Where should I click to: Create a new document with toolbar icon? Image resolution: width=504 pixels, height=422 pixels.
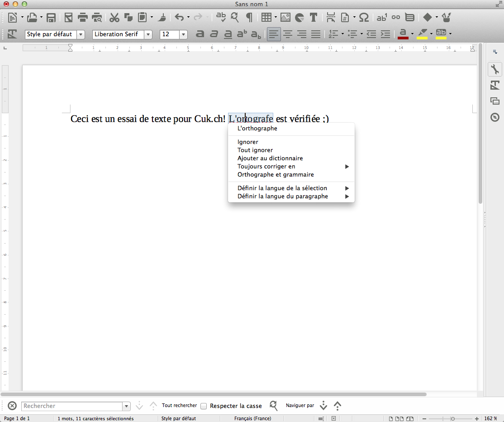click(12, 17)
